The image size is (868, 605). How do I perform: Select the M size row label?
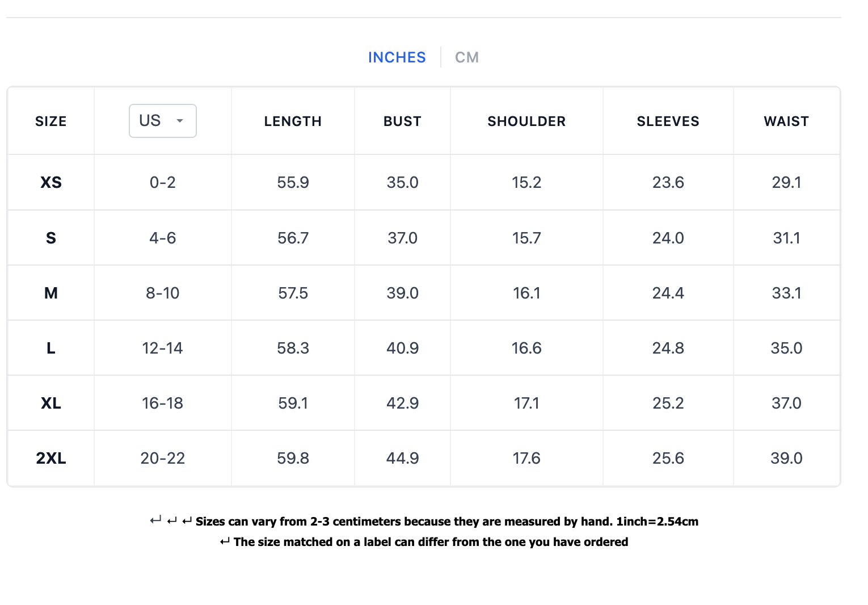click(x=51, y=293)
